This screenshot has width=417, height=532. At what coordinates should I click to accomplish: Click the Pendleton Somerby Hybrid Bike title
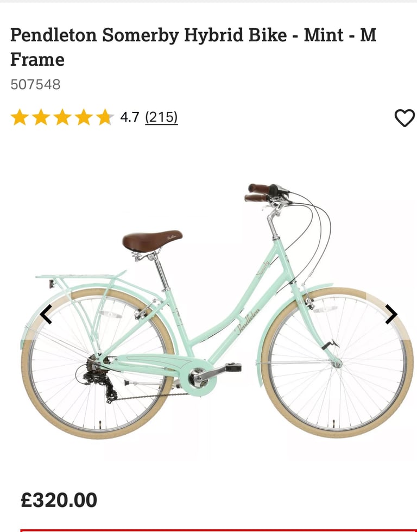coord(193,47)
